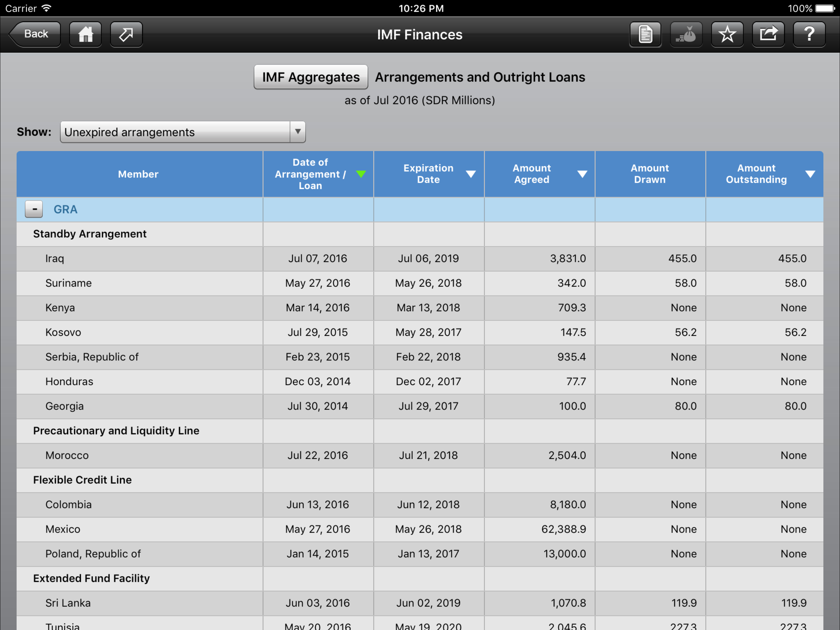Image resolution: width=840 pixels, height=630 pixels.
Task: Select Kosovo's May 28, 2017 expiration
Action: coord(428,333)
